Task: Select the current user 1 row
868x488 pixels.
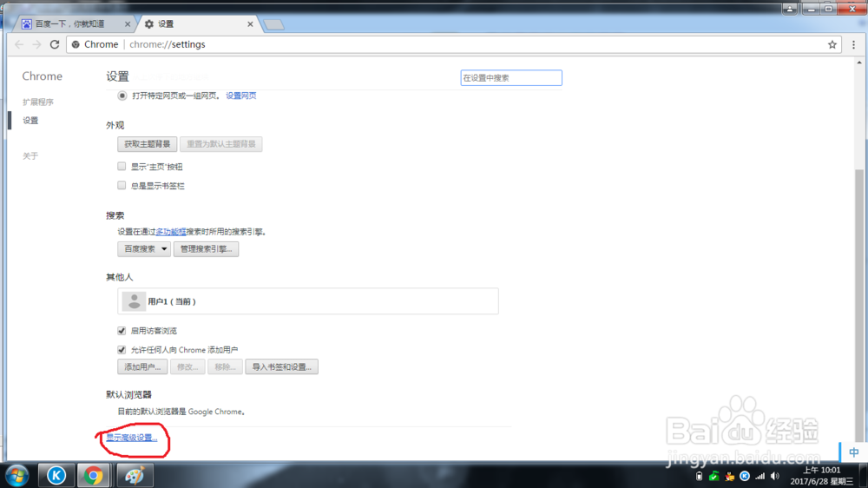Action: coord(308,300)
